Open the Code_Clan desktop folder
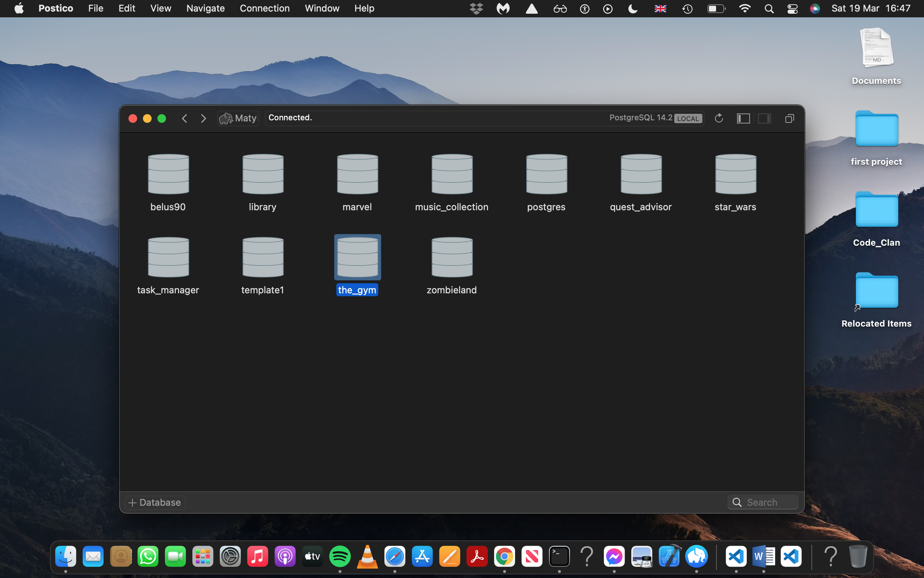This screenshot has height=578, width=924. (x=877, y=210)
